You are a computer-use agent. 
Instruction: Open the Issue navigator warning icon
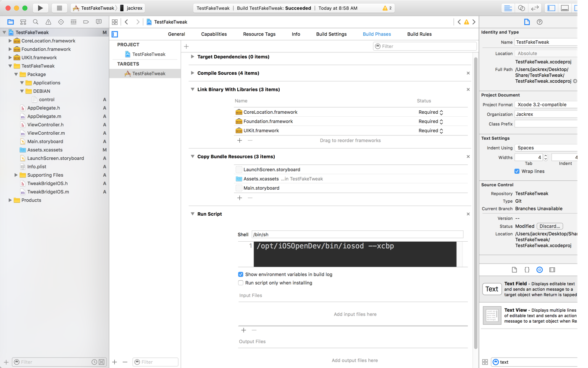point(48,22)
